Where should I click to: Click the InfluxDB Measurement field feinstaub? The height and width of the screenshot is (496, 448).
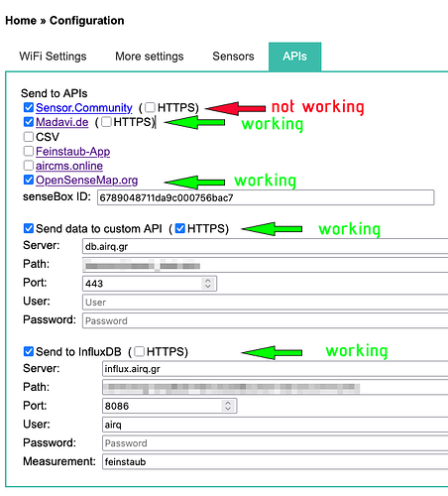(276, 461)
